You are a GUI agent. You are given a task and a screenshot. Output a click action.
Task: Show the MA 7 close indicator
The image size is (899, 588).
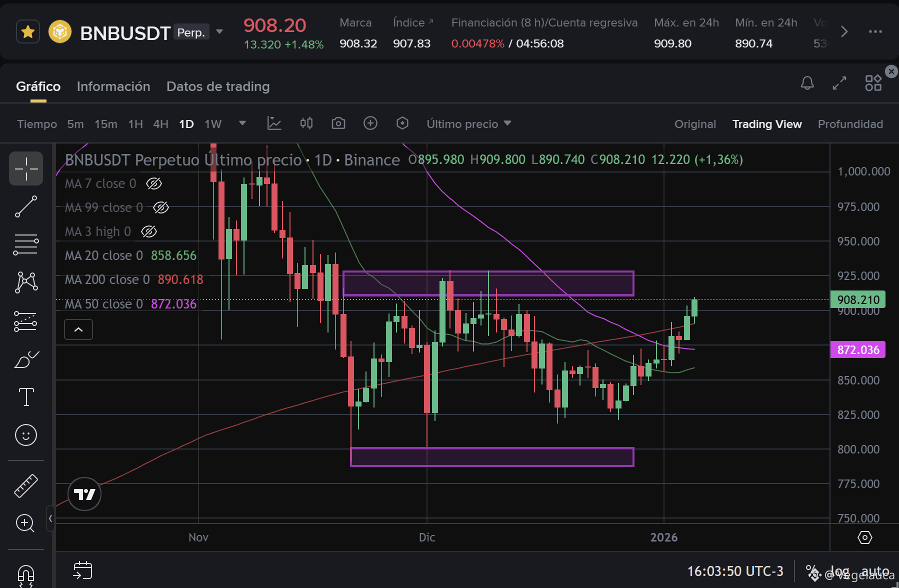154,183
